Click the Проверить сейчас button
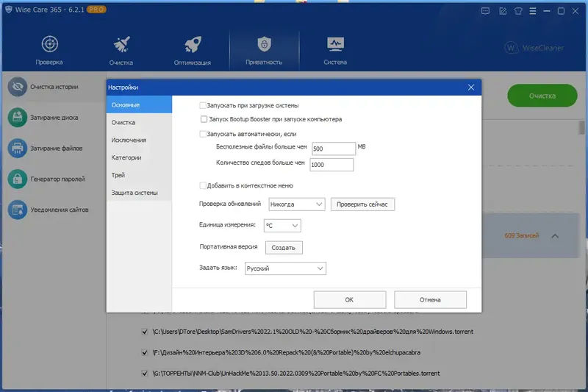This screenshot has width=588, height=392. (x=362, y=204)
